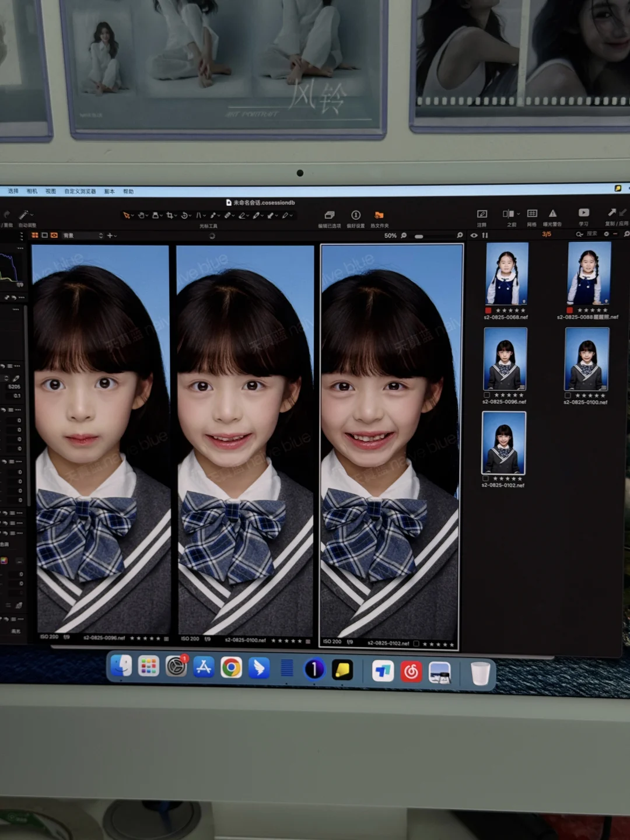630x840 pixels.
Task: Click the search field in the browser
Action: (x=590, y=234)
